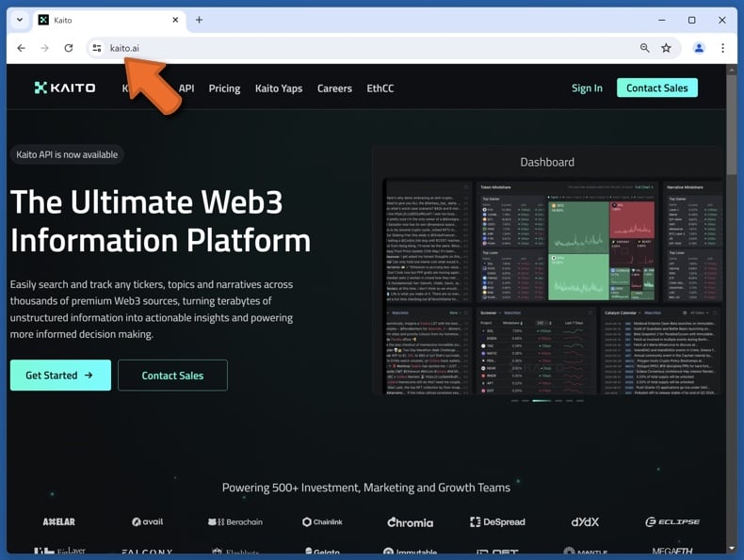Open the Careers link
Viewport: 744px width, 560px height.
[x=334, y=88]
